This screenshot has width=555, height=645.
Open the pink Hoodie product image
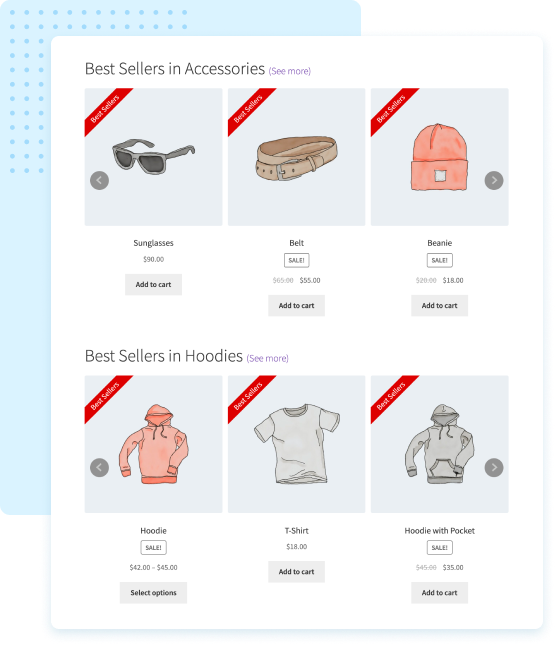pos(153,444)
